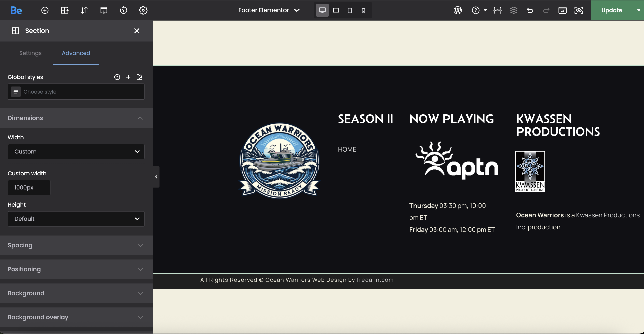The width and height of the screenshot is (644, 334).
Task: Switch to mobile view mode
Action: (363, 10)
